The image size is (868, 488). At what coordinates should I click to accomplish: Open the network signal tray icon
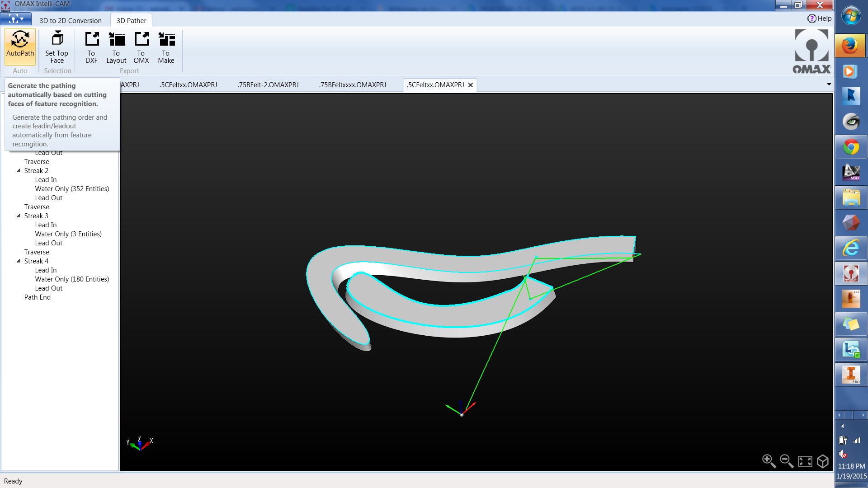(x=857, y=440)
